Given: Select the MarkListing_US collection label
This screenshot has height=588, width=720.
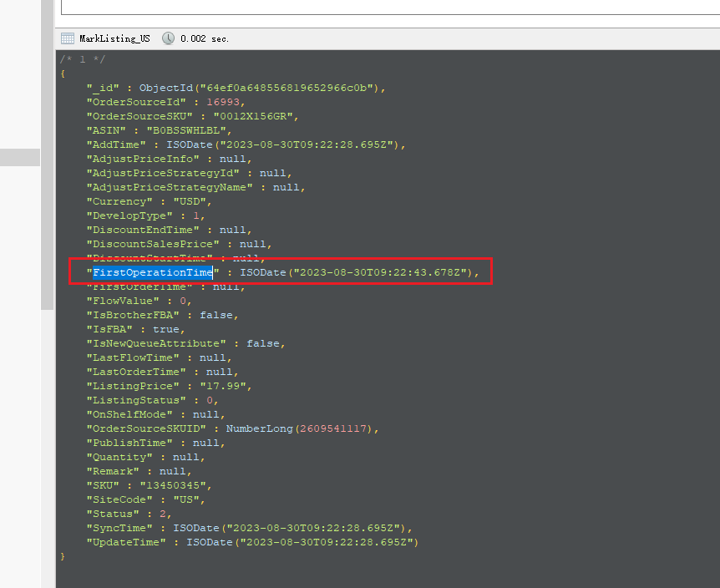Looking at the screenshot, I should 114,38.
